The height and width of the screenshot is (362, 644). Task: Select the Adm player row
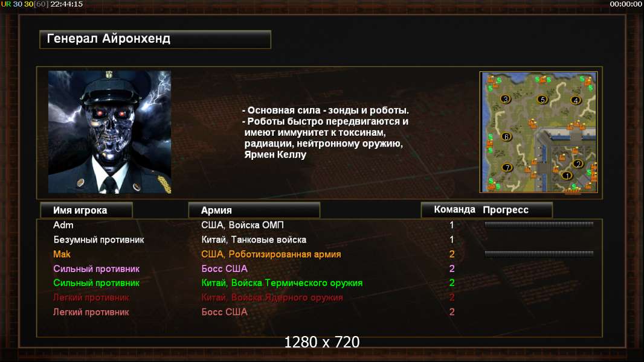(x=320, y=224)
